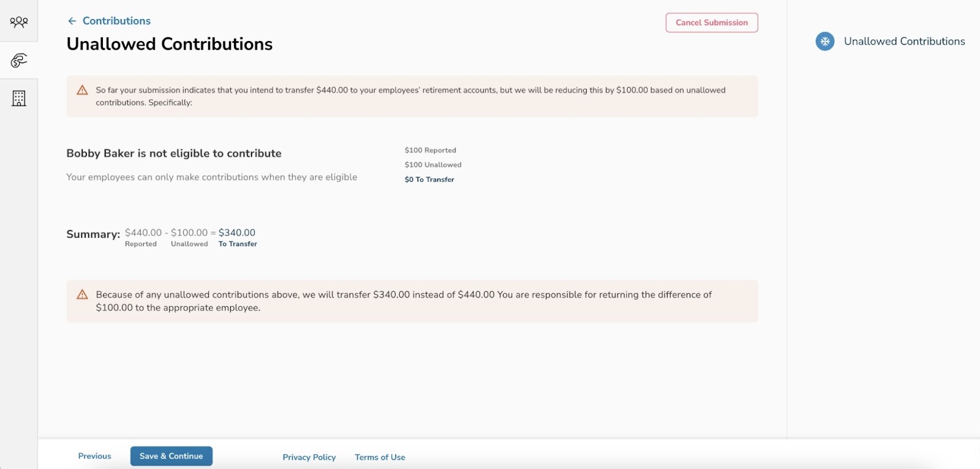Select Unallowed Contributions step in right panel
980x469 pixels.
point(904,41)
